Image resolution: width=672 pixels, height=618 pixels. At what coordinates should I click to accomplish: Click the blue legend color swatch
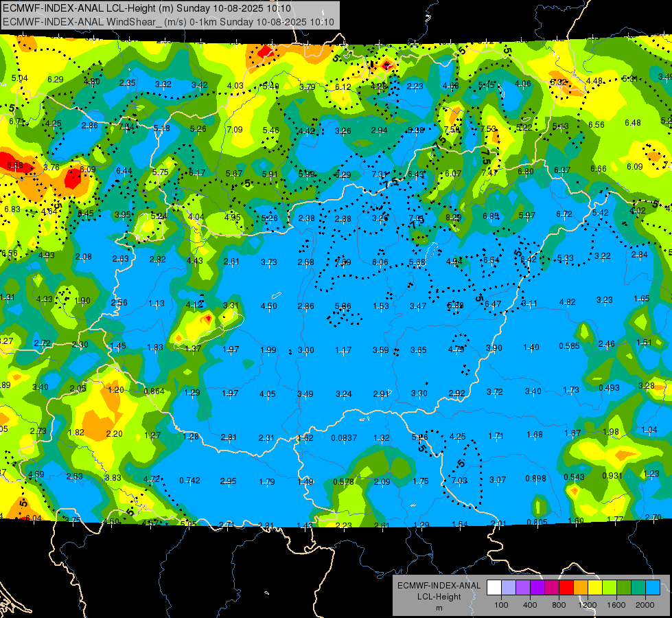click(653, 588)
